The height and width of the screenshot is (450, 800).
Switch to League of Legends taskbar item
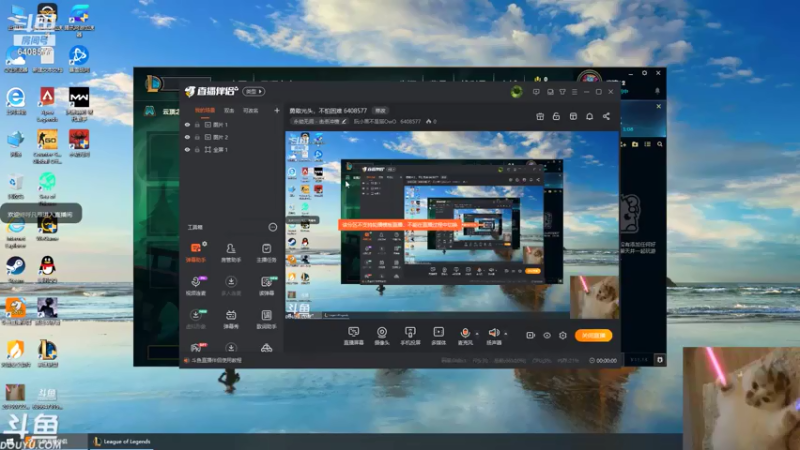(122, 441)
